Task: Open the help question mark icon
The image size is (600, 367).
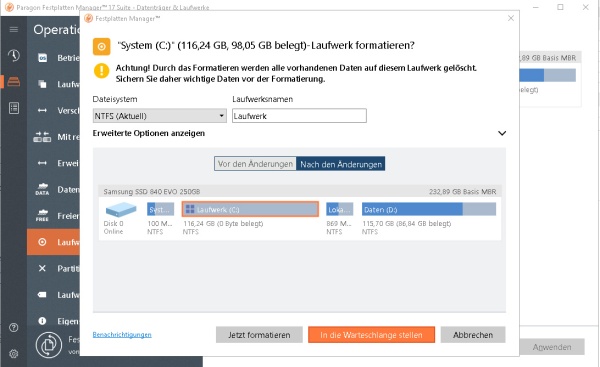Action: pyautogui.click(x=14, y=328)
